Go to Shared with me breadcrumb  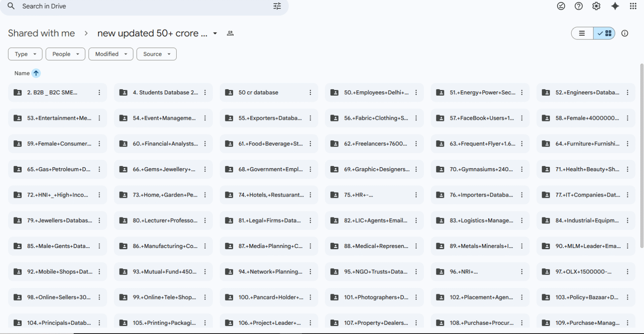click(41, 33)
